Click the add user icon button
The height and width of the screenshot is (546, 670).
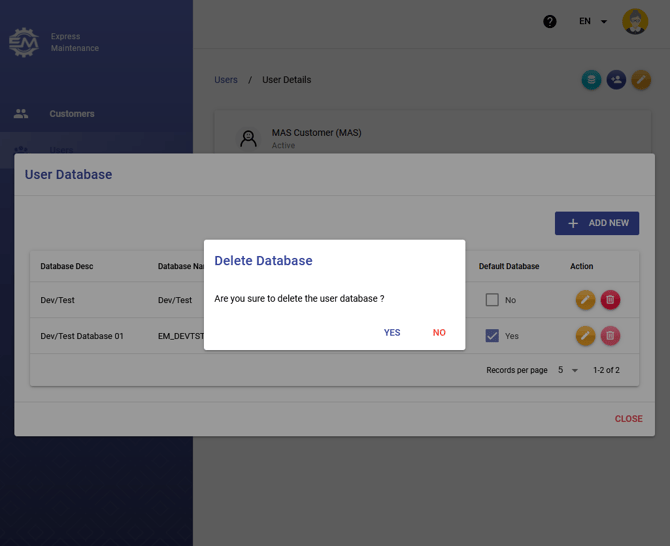click(616, 80)
